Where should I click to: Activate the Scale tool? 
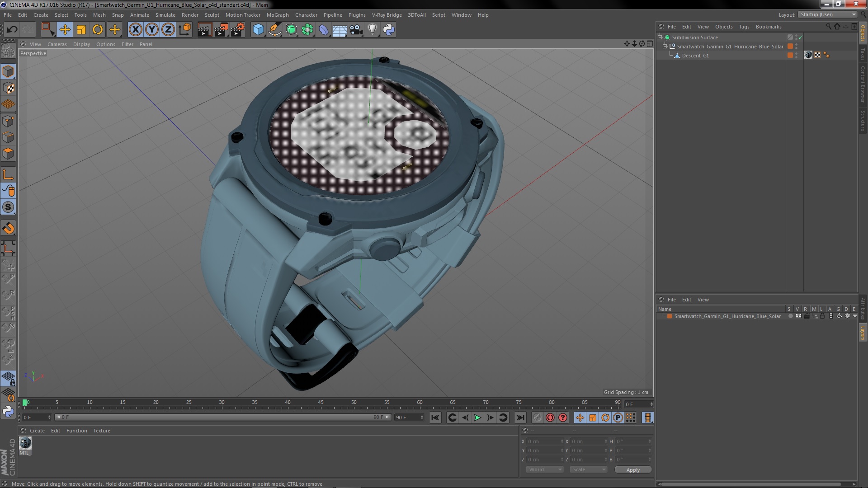click(81, 30)
